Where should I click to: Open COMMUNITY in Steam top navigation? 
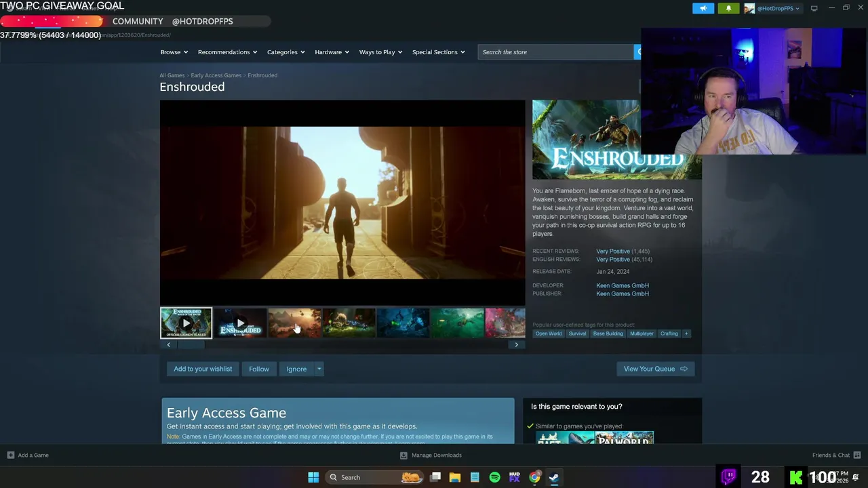(x=138, y=21)
